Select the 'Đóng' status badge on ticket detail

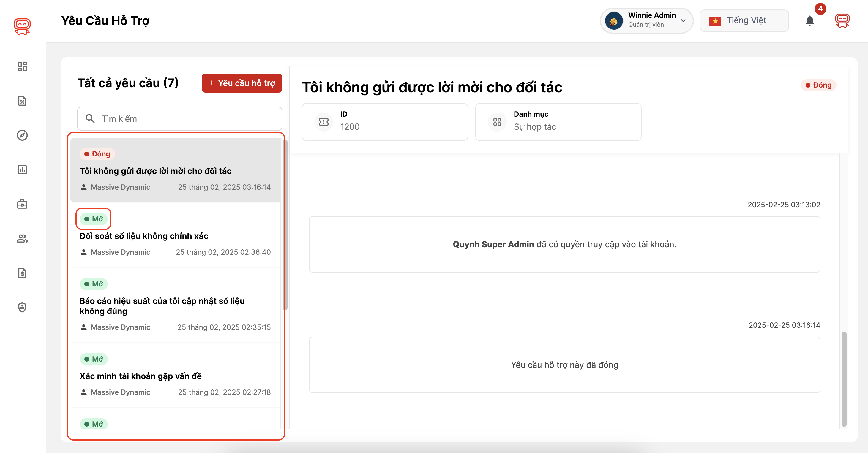[818, 85]
